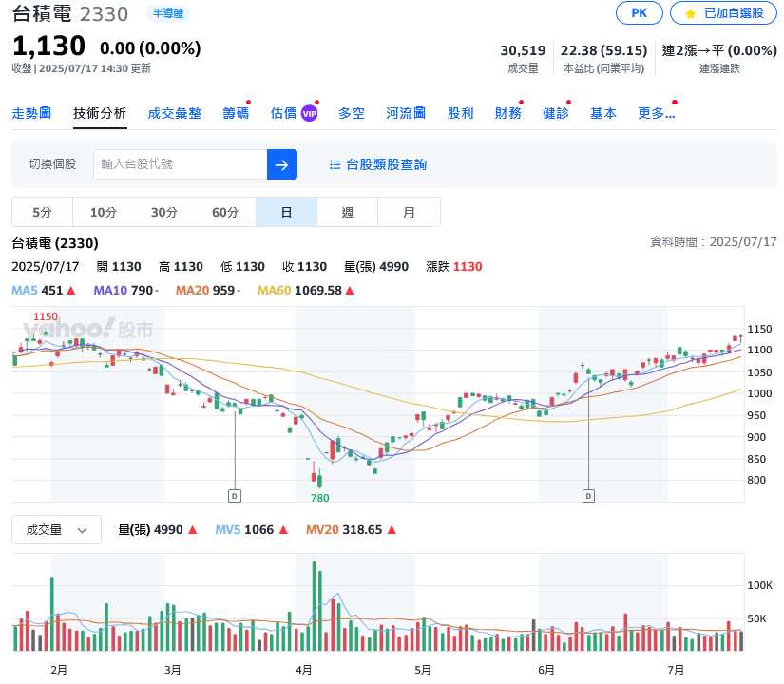
Task: Click the red 1150 high price label
Action: [x=46, y=316]
